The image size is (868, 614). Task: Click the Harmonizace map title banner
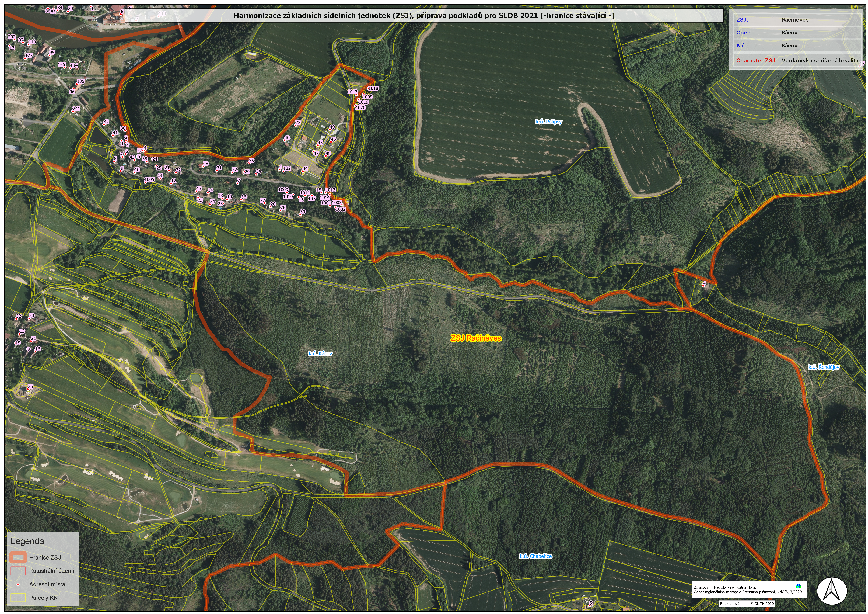click(x=424, y=16)
